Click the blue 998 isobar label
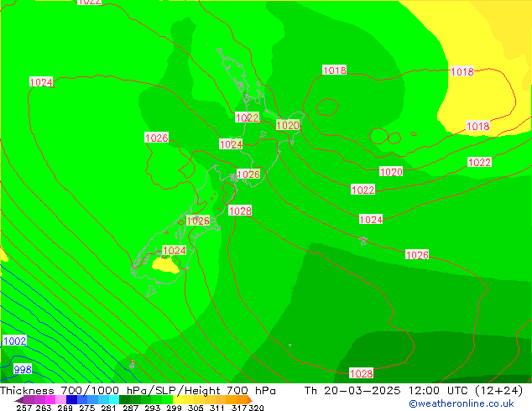Image resolution: width=532 pixels, height=411 pixels. (23, 369)
